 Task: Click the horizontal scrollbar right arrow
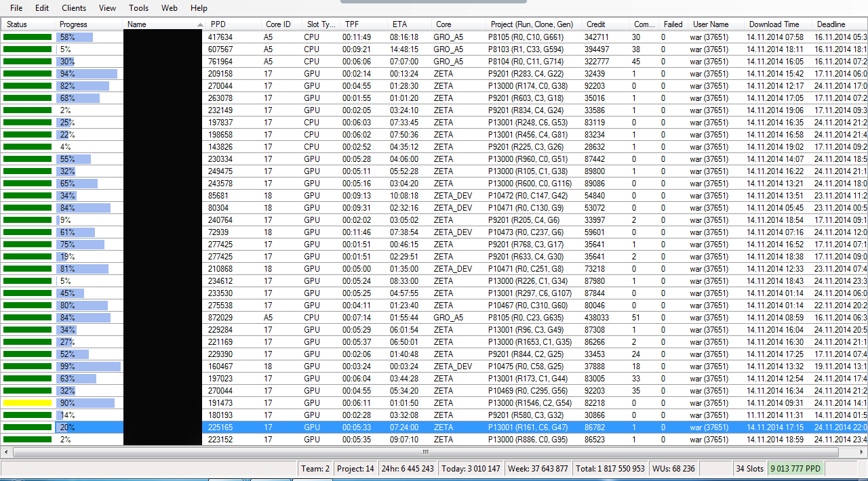(x=861, y=452)
